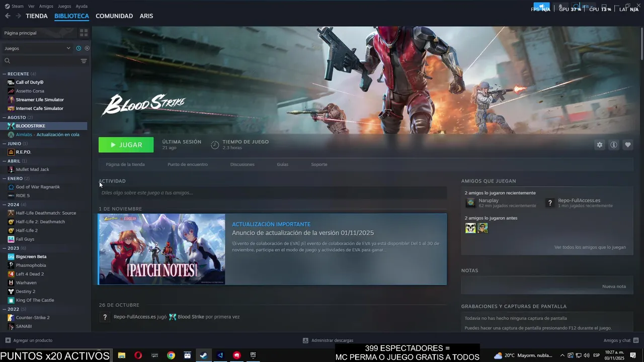
Task: Click the skull friend avatar
Action: pyautogui.click(x=470, y=228)
